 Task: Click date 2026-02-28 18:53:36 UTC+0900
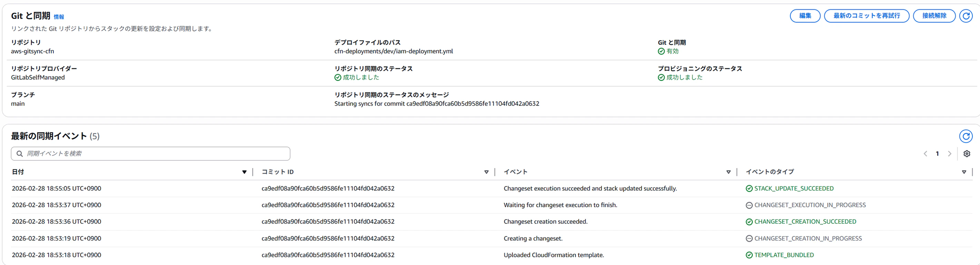point(56,222)
